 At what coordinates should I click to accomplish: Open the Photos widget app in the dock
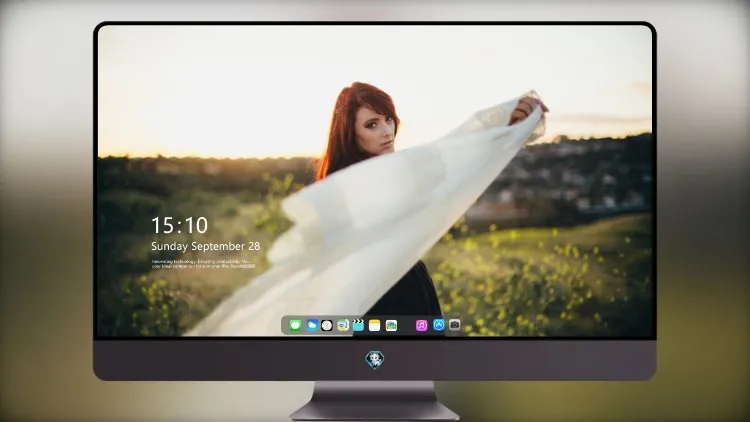coord(391,325)
